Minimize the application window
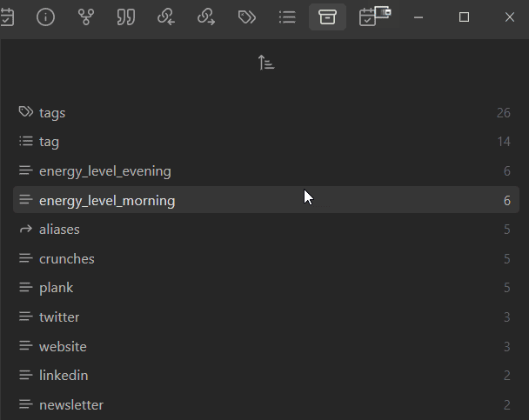 point(419,17)
